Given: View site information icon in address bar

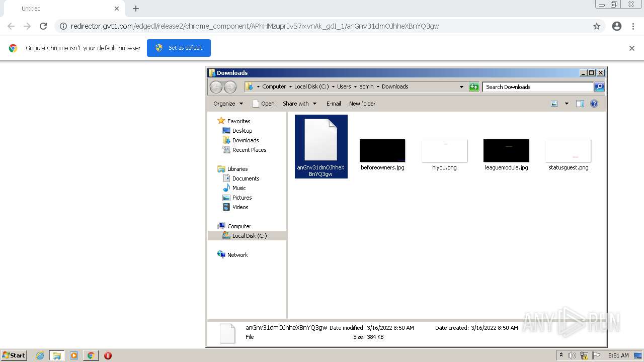Looking at the screenshot, I should click(x=63, y=26).
